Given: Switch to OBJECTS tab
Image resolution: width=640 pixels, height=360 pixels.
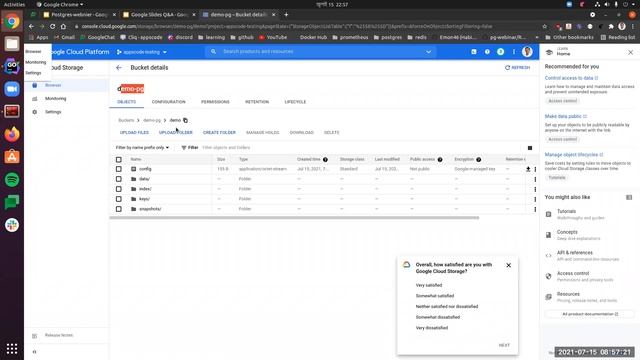Looking at the screenshot, I should (127, 102).
